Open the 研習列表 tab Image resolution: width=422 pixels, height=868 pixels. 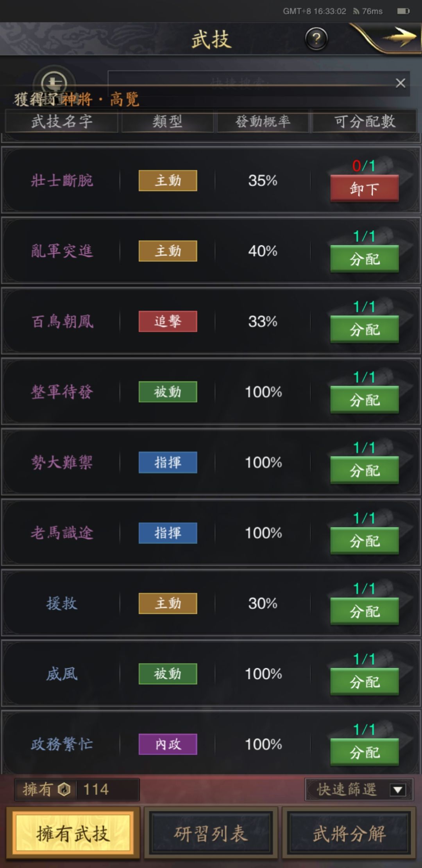[211, 834]
